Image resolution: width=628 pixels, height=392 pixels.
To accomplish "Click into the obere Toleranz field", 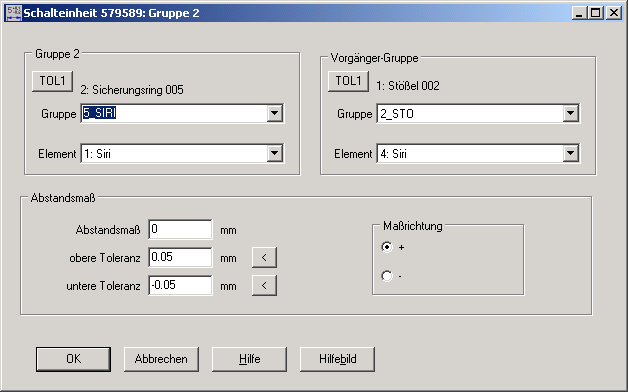I will point(180,257).
